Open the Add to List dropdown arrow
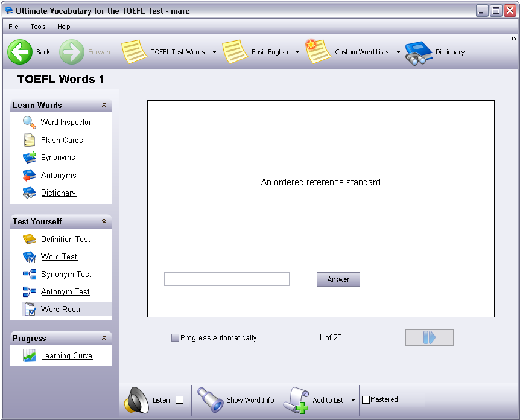This screenshot has width=520, height=420. click(x=353, y=401)
